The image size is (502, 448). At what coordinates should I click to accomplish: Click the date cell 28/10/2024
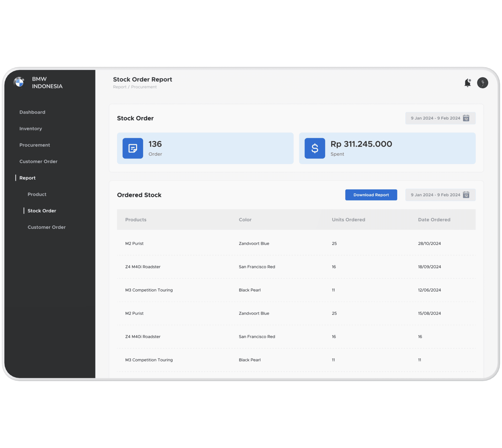pyautogui.click(x=429, y=243)
